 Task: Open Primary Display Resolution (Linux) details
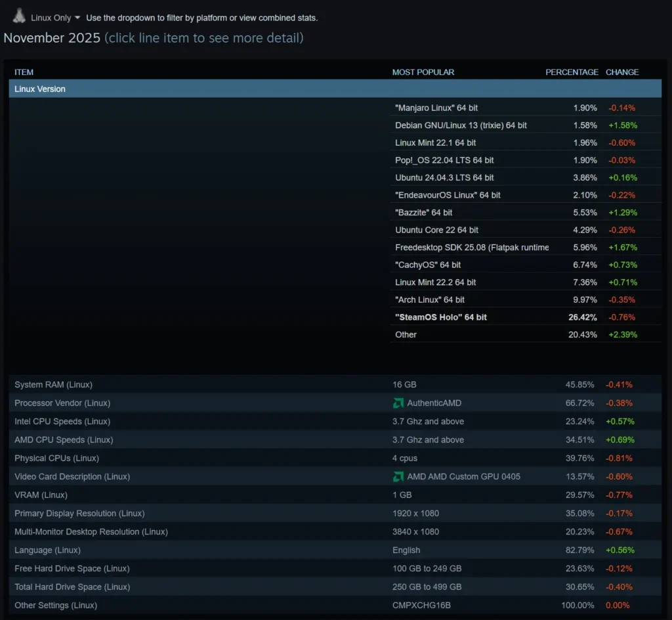(x=79, y=513)
